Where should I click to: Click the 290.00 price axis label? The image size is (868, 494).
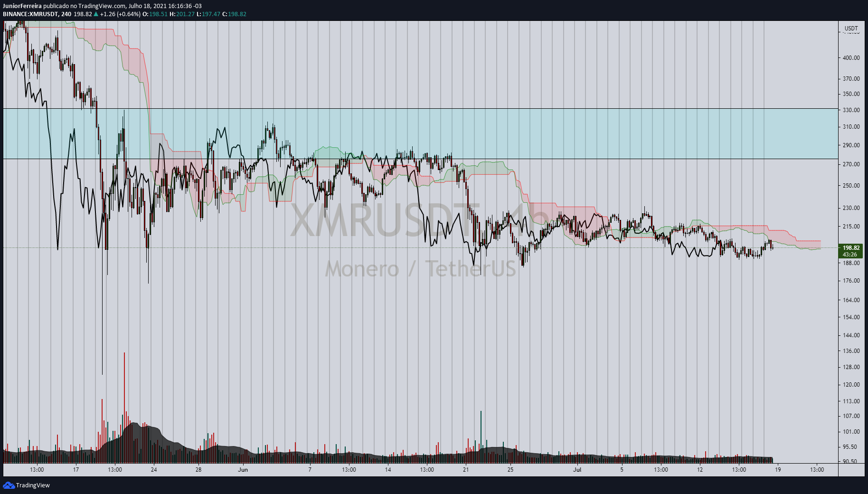[851, 145]
